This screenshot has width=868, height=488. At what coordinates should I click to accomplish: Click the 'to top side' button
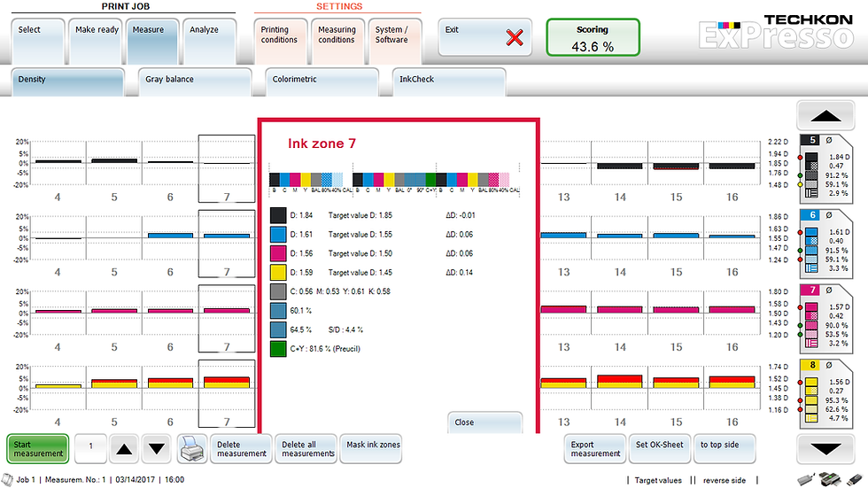[x=725, y=449]
